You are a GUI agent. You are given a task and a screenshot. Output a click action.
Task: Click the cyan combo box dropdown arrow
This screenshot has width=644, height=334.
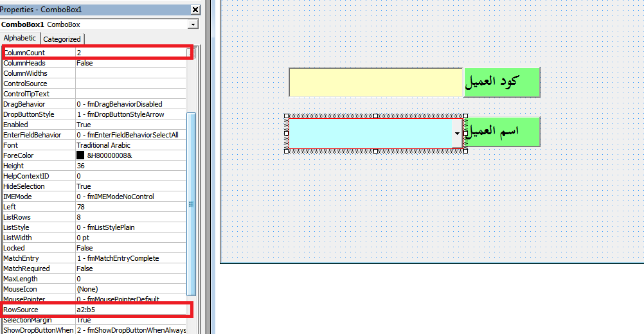tap(457, 134)
